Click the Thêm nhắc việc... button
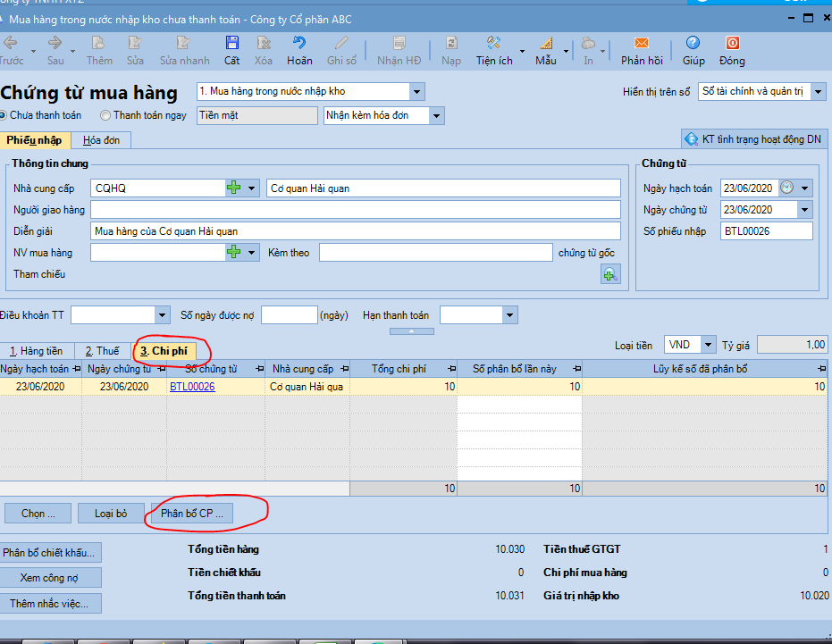This screenshot has height=644, width=832. (x=49, y=603)
